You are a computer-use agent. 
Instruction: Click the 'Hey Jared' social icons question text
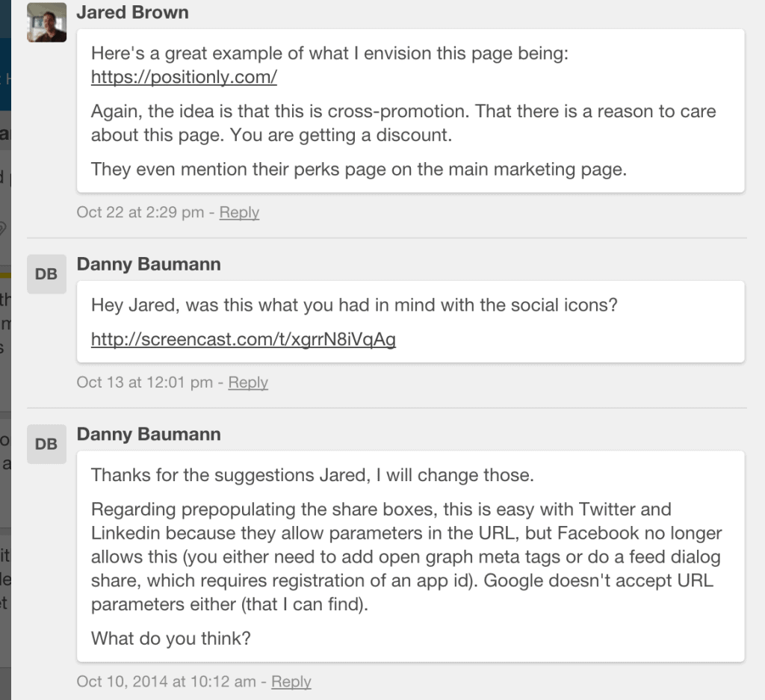[355, 305]
